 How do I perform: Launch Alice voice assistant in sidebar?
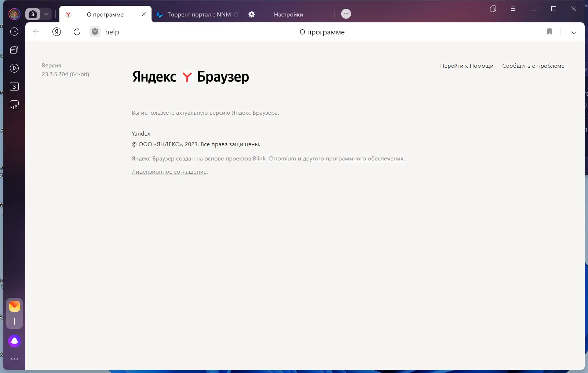click(x=15, y=341)
